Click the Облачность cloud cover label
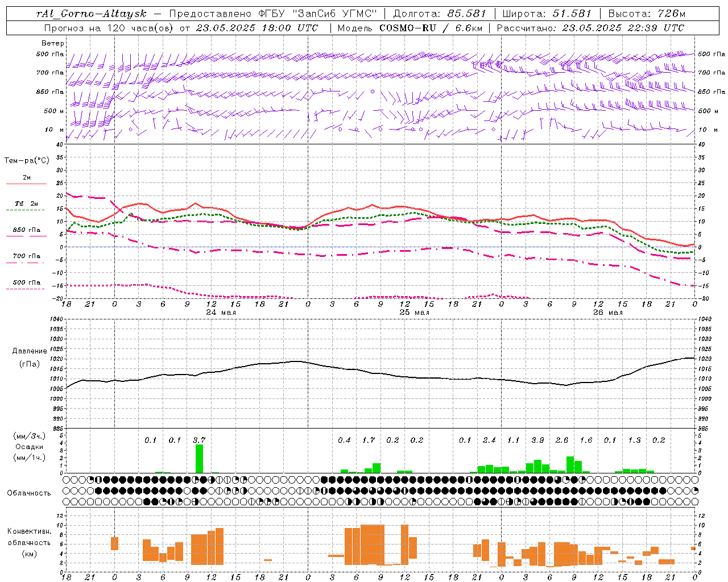Viewport: 728px width, 582px height. click(x=30, y=493)
